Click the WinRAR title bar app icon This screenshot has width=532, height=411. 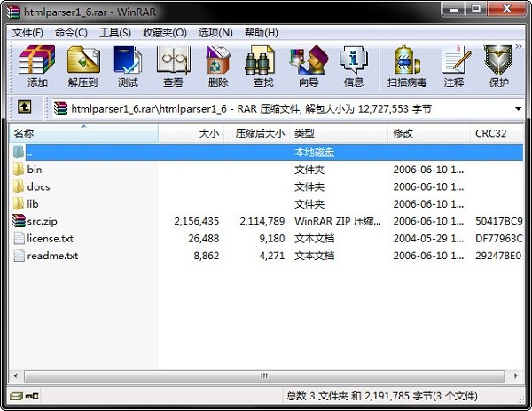13,12
